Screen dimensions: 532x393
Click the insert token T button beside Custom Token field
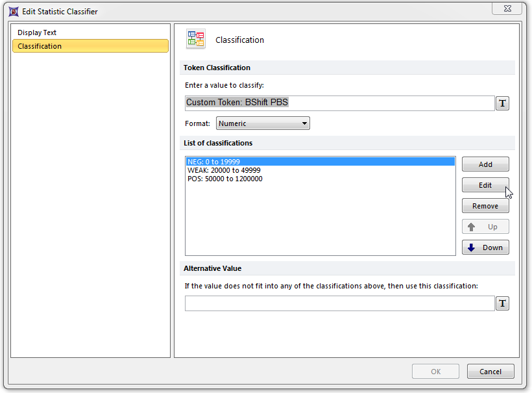pyautogui.click(x=502, y=103)
